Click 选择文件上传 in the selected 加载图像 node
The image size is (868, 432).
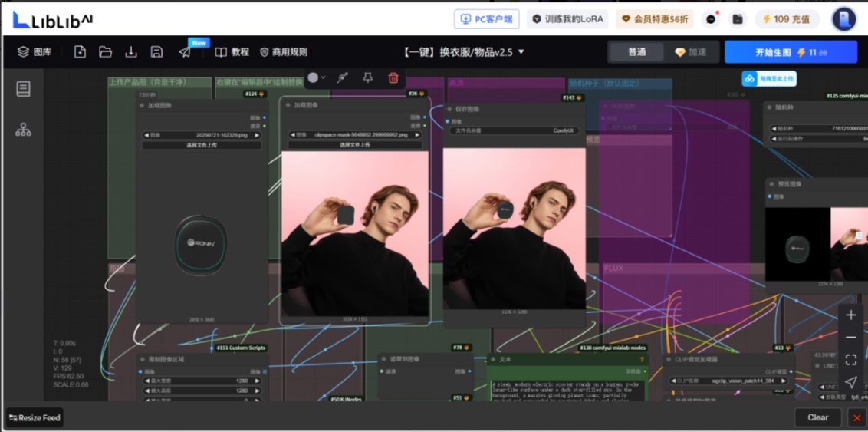[x=355, y=144]
